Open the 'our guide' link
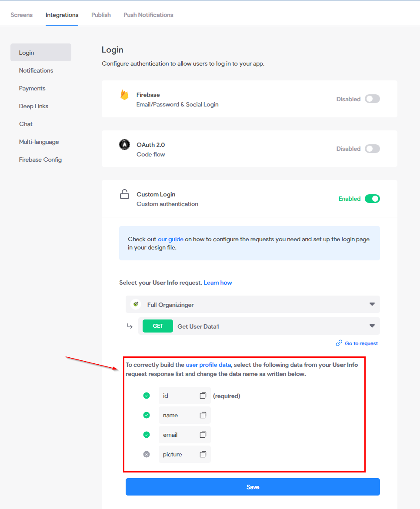 170,239
